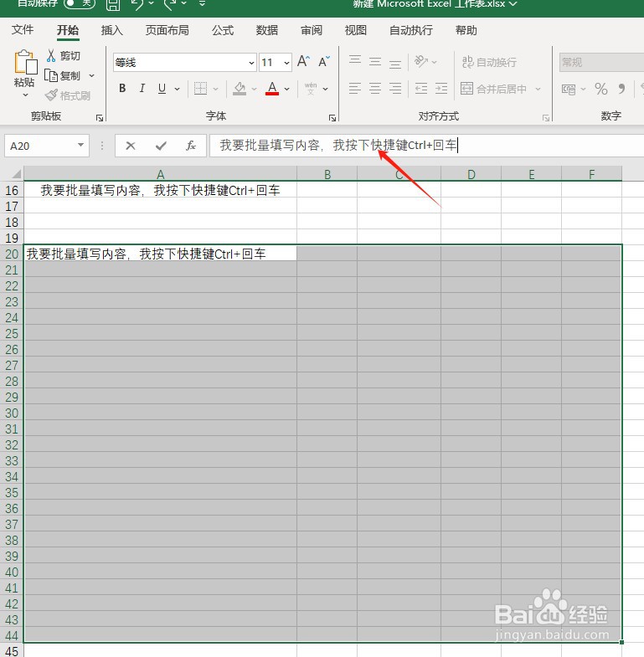Open font group dialog launcher

click(x=332, y=118)
